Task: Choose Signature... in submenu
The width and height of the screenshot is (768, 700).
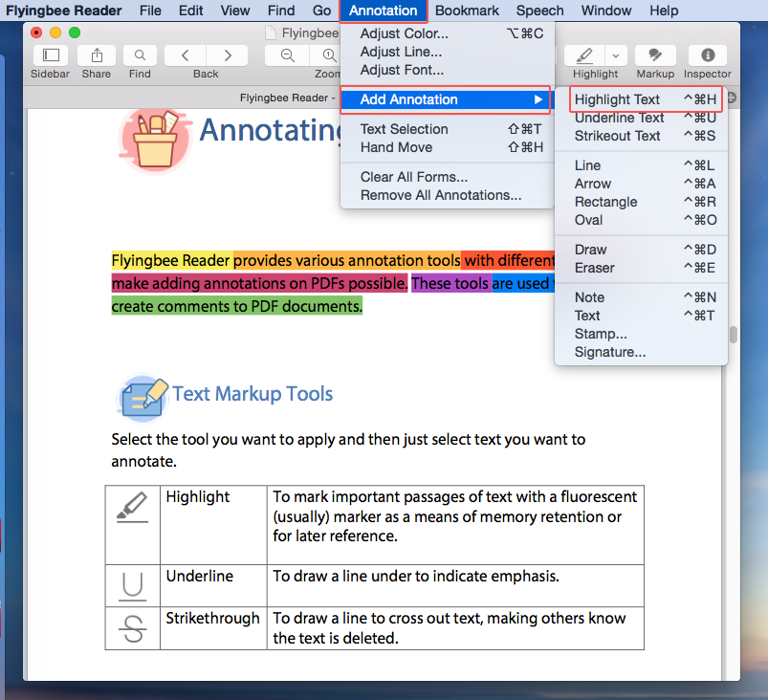Action: (x=641, y=352)
